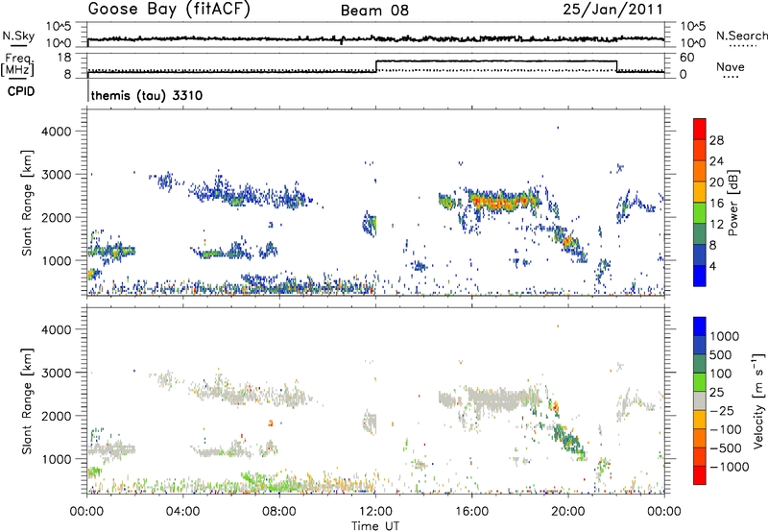Viewport: 768px width, 532px height.
Task: Select the 'Time UT' axis title
Action: coord(375,526)
